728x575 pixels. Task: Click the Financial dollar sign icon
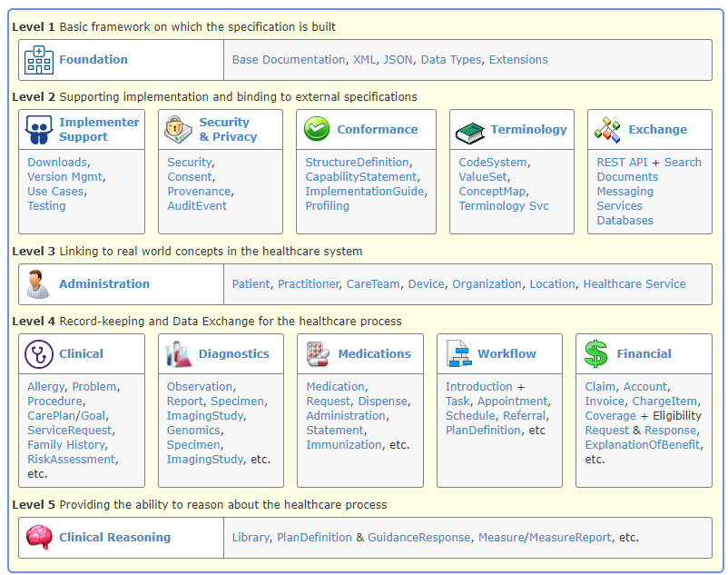pos(596,354)
